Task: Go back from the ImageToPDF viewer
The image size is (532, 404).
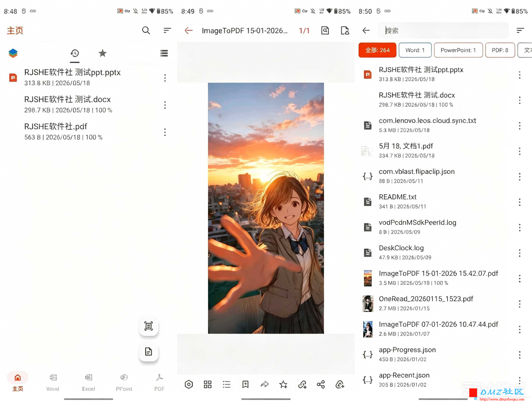Action: tap(189, 31)
